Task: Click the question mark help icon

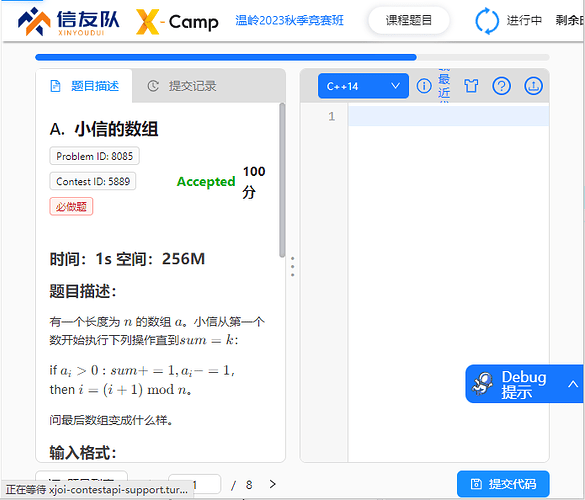Action: pos(501,86)
